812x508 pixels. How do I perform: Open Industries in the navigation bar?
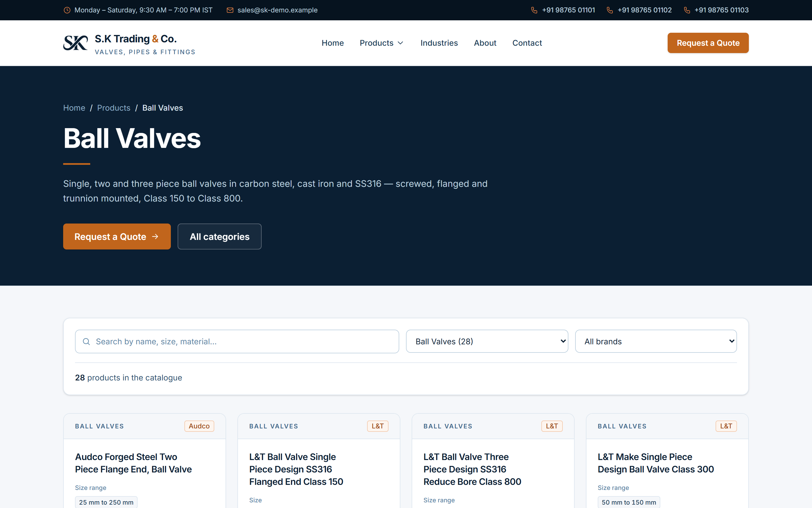439,43
